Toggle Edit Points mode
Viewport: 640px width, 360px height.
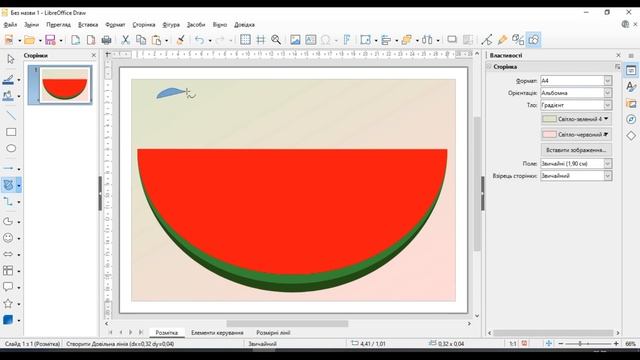[487, 40]
